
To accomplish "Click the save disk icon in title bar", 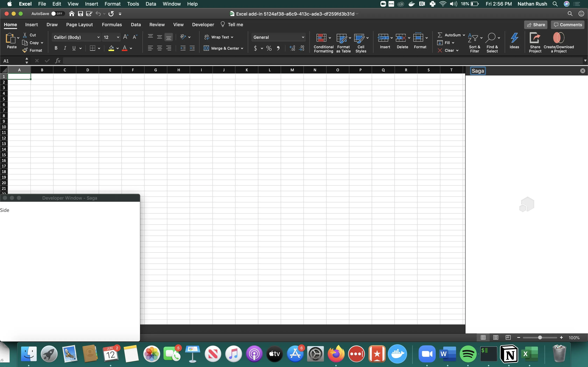I will pyautogui.click(x=80, y=14).
